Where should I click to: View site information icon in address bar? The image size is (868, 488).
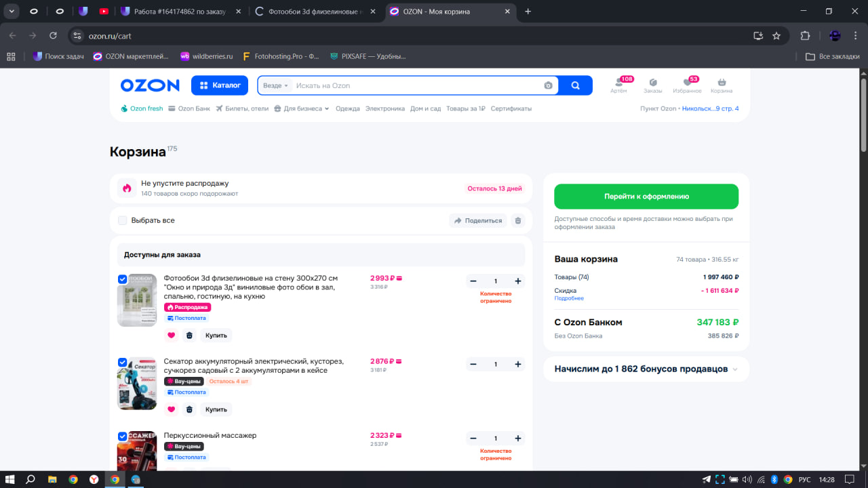pyautogui.click(x=77, y=36)
